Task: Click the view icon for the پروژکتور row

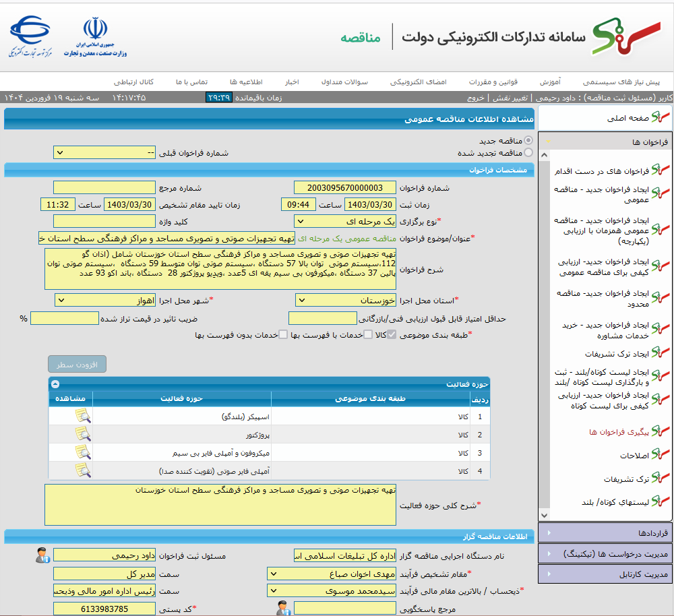Action: click(x=83, y=434)
